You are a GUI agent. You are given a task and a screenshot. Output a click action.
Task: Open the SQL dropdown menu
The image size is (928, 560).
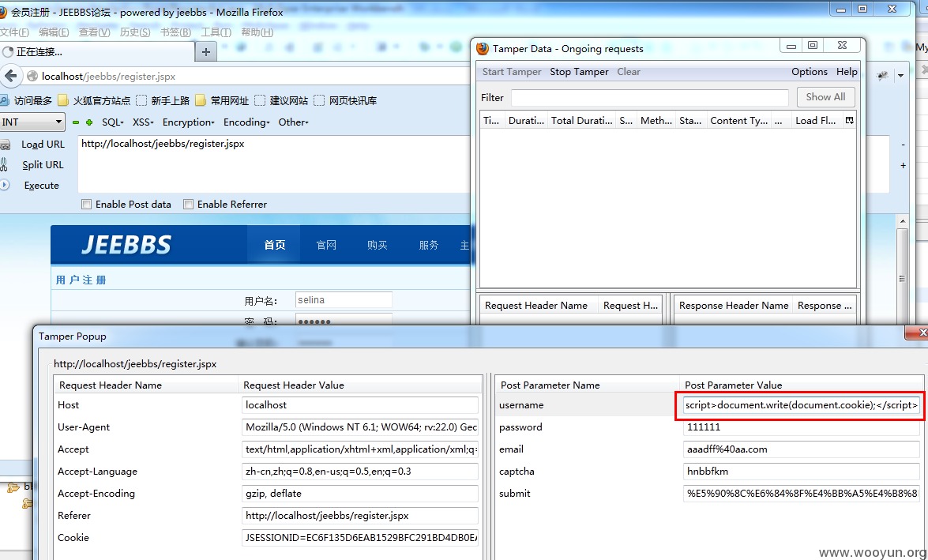pos(112,122)
